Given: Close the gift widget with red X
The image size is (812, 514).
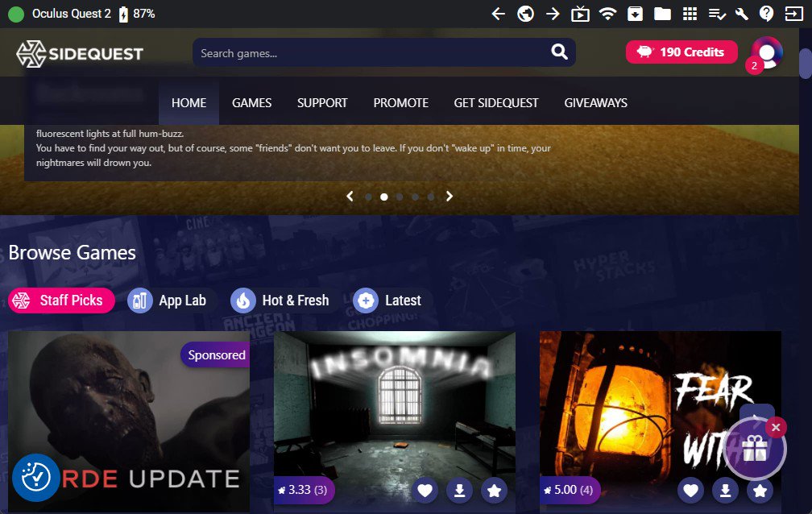Looking at the screenshot, I should pos(776,428).
